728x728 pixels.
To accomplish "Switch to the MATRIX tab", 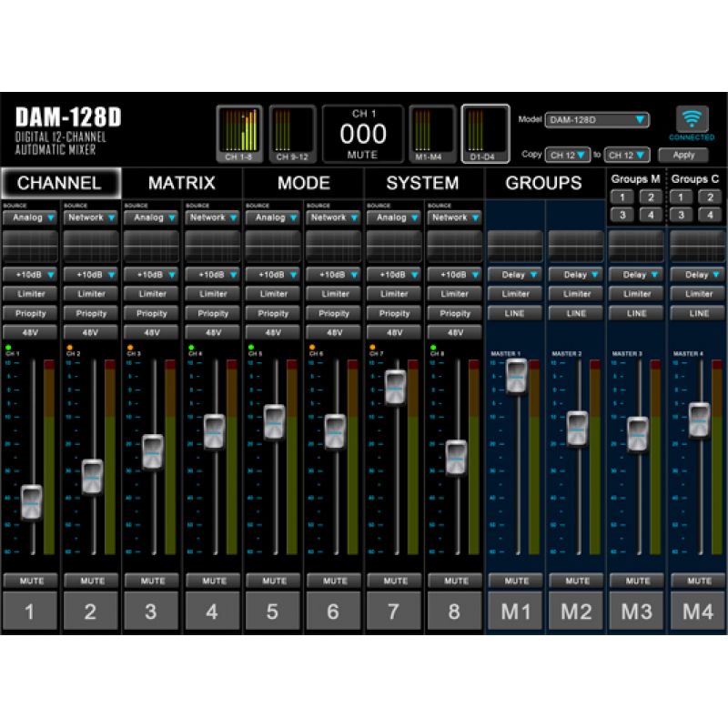I will (x=182, y=183).
